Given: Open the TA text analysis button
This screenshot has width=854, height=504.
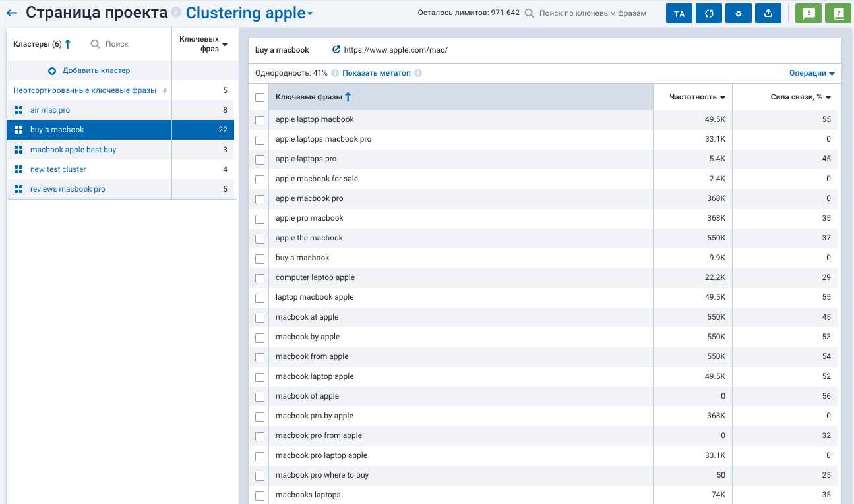Looking at the screenshot, I should 679,14.
